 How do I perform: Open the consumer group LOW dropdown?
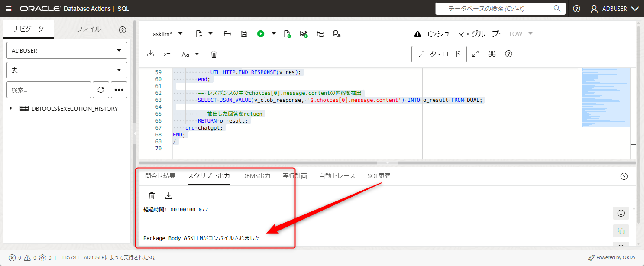(521, 34)
